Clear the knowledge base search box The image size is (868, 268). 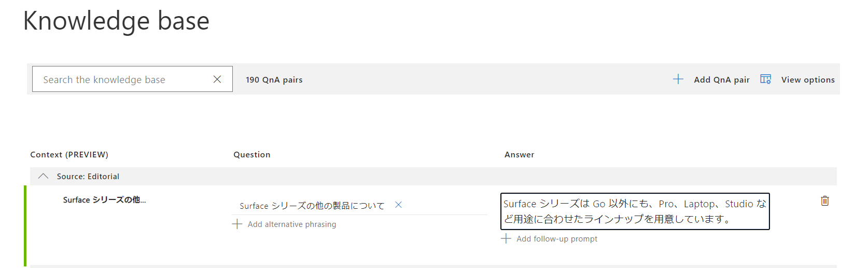pyautogui.click(x=217, y=79)
